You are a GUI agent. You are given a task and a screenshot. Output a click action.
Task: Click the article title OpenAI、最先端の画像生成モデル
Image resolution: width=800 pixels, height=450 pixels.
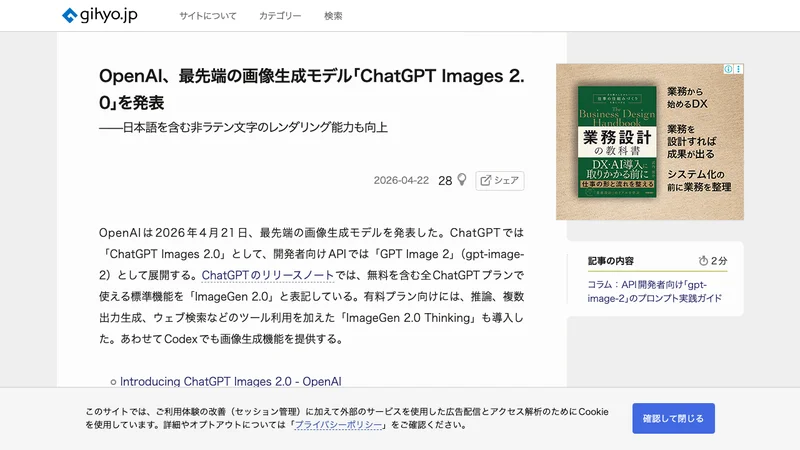(x=312, y=89)
